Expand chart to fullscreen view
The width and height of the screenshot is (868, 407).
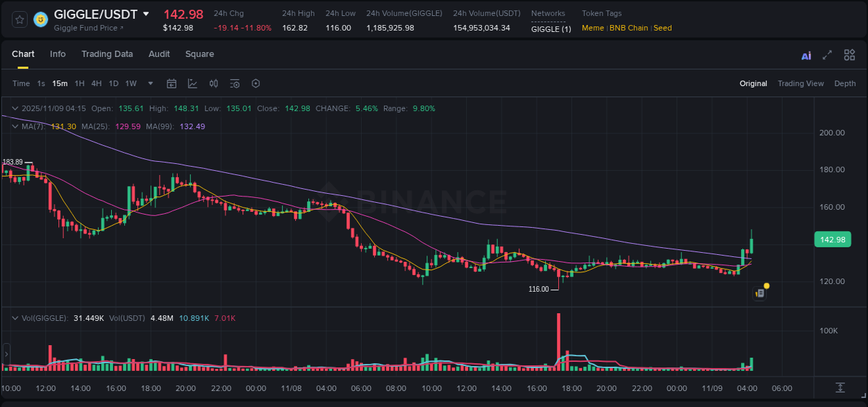[828, 54]
